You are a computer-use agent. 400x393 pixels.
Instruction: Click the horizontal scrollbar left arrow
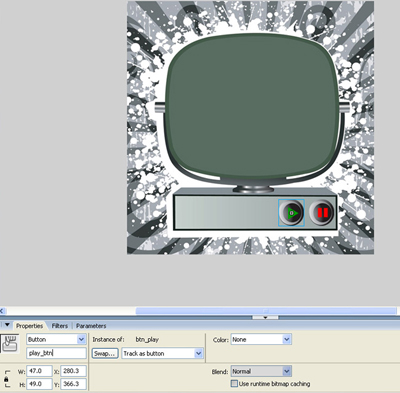pyautogui.click(x=2, y=311)
